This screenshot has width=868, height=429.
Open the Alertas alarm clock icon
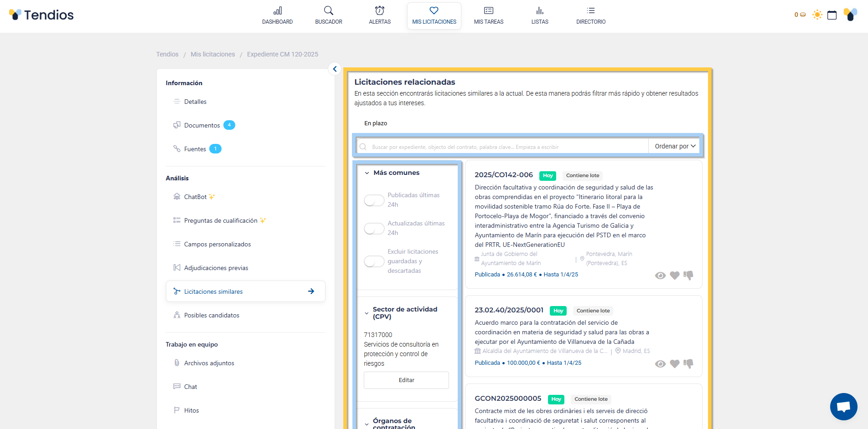click(x=379, y=11)
